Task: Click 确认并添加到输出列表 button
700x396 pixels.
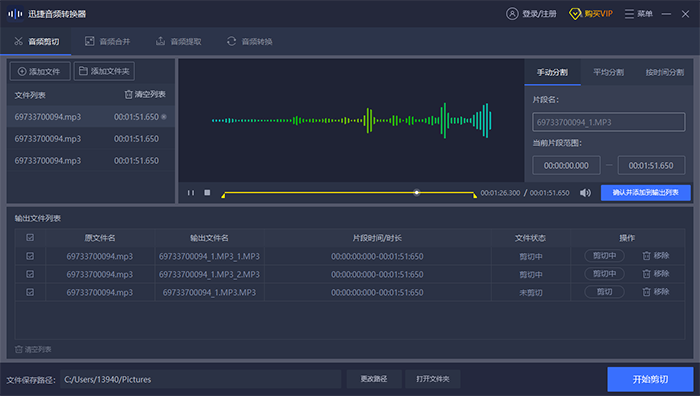Action: tap(646, 193)
